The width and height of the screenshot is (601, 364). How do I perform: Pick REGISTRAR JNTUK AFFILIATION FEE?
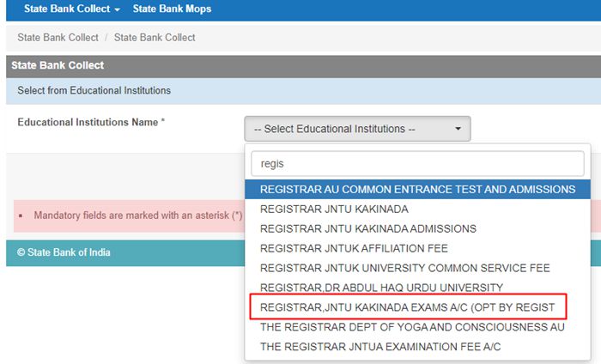pyautogui.click(x=418, y=248)
